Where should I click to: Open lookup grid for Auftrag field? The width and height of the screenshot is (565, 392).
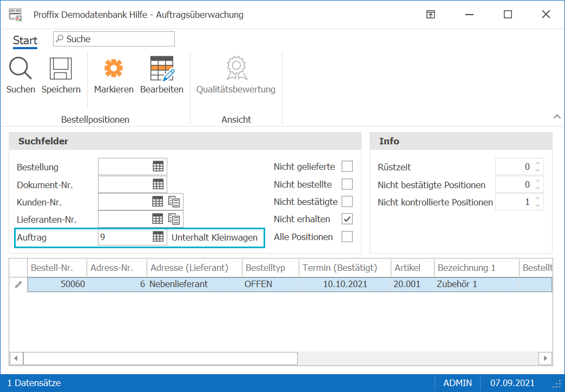point(158,237)
